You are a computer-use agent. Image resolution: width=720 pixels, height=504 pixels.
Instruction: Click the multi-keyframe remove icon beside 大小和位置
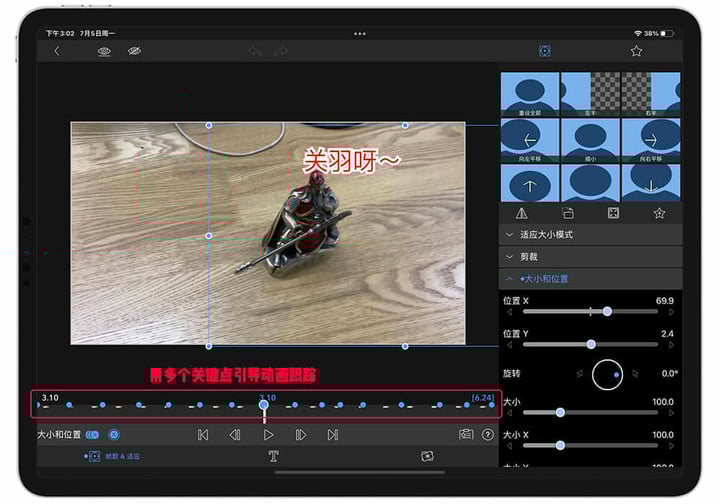[92, 435]
